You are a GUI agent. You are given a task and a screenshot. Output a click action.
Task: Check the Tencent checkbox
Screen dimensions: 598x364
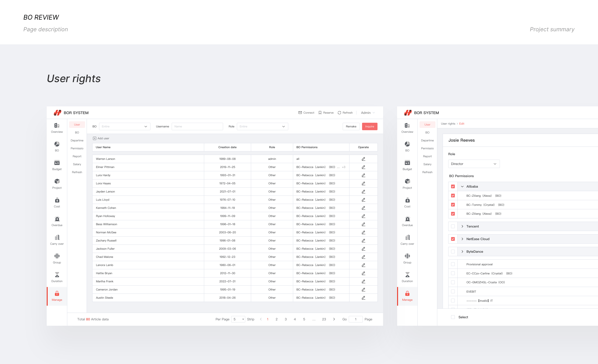pos(453,226)
